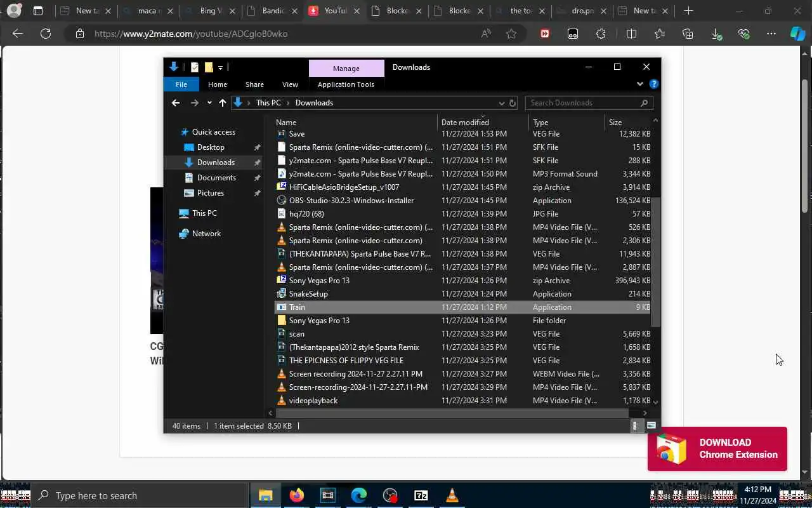The width and height of the screenshot is (812, 508).
Task: Toggle Edge split screen icon
Action: 631,34
